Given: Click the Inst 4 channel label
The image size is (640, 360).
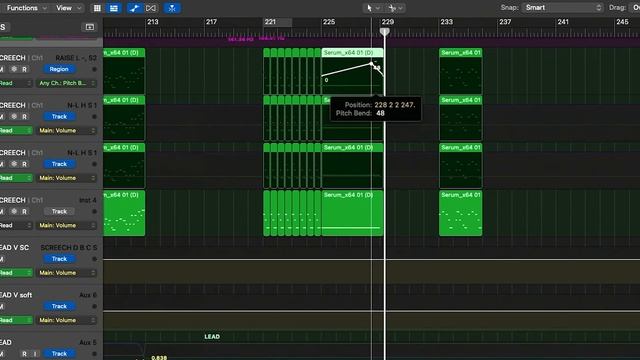Looking at the screenshot, I should pyautogui.click(x=88, y=200).
